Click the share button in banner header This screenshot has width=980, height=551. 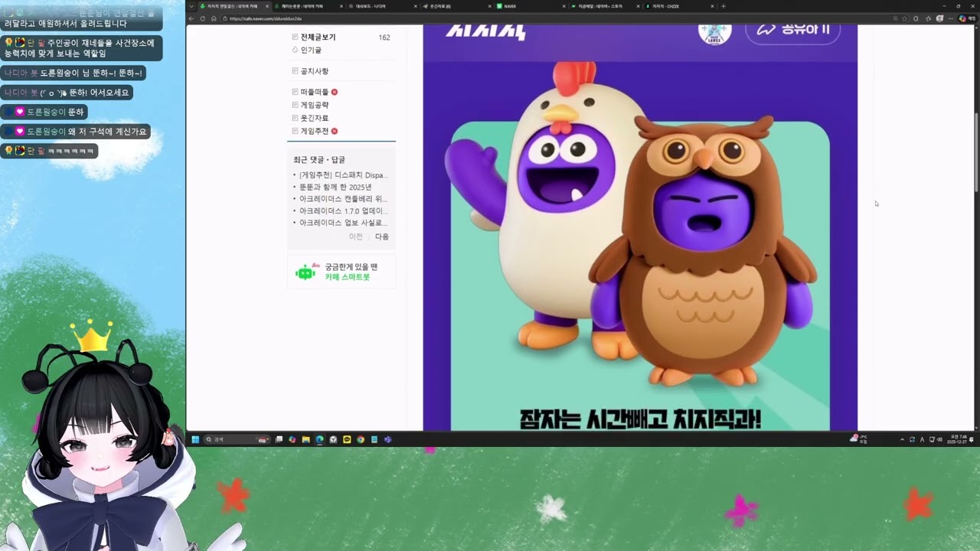point(792,30)
